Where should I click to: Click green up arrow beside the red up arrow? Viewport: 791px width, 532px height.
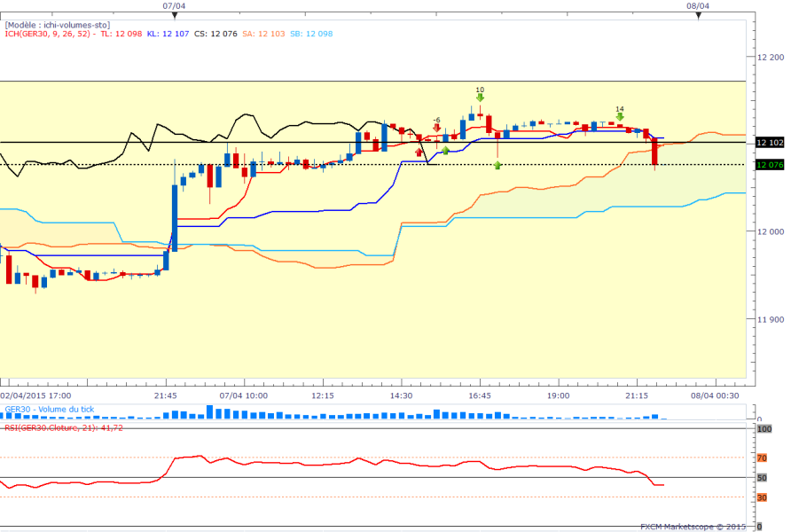point(445,151)
